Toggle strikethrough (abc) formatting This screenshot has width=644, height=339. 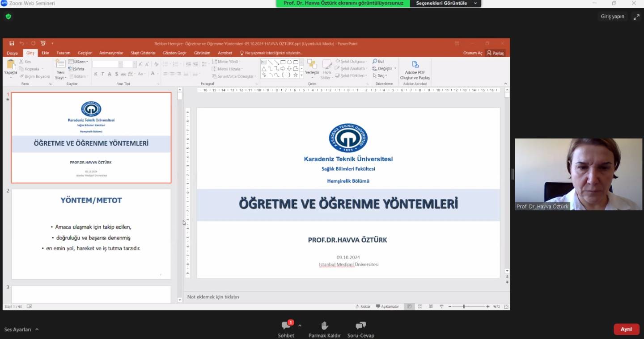(124, 74)
